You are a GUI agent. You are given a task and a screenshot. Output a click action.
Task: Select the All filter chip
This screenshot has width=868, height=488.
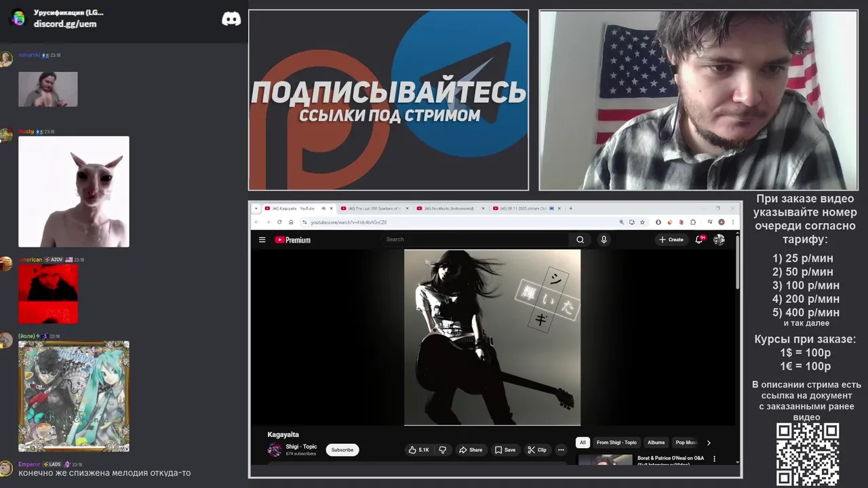[582, 443]
